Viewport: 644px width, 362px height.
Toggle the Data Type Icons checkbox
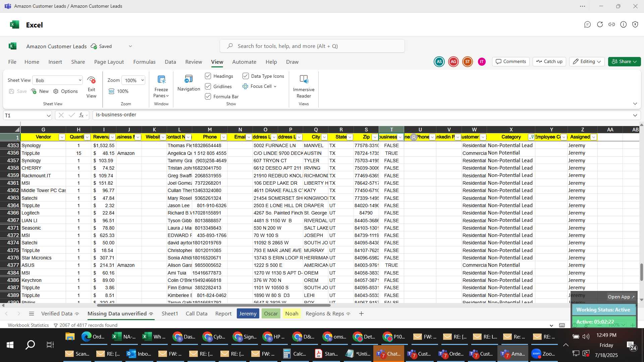click(246, 76)
